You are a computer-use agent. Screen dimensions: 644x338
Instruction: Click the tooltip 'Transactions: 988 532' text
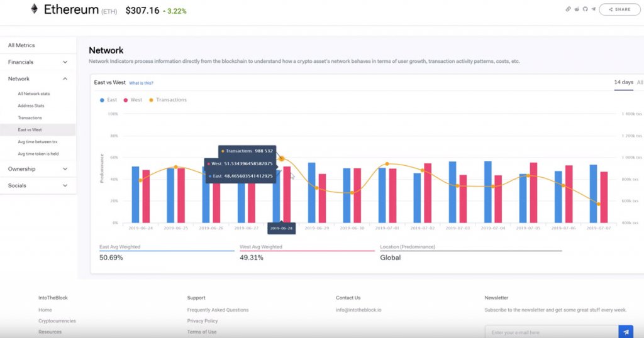click(247, 151)
